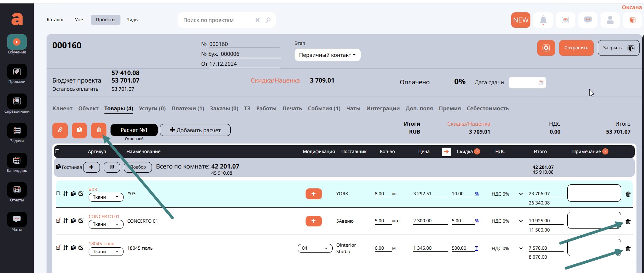Image resolution: width=644 pixels, height=273 pixels.
Task: Open Задачи in the left sidebar
Action: point(17,133)
